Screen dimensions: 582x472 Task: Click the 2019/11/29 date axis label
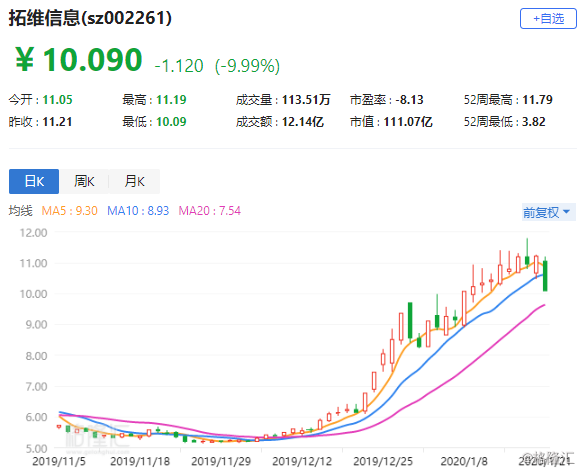point(221,461)
